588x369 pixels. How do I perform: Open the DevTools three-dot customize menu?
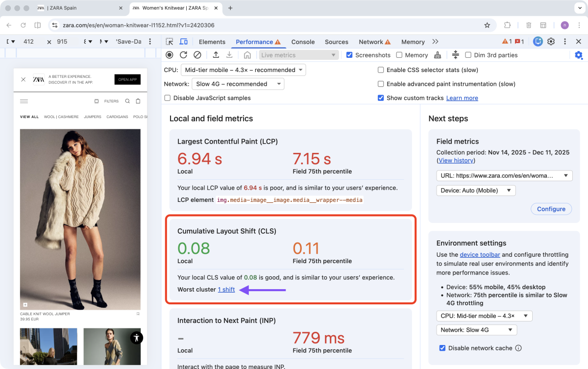click(565, 42)
